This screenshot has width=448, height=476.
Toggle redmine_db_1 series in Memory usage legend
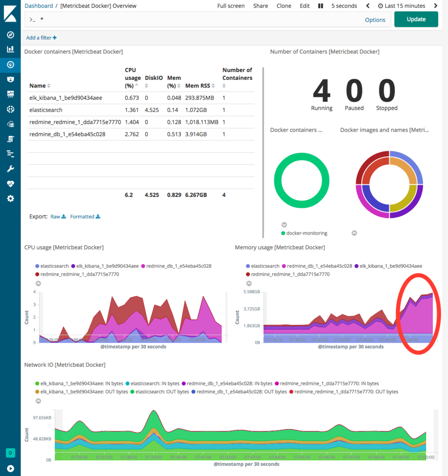pos(317,266)
